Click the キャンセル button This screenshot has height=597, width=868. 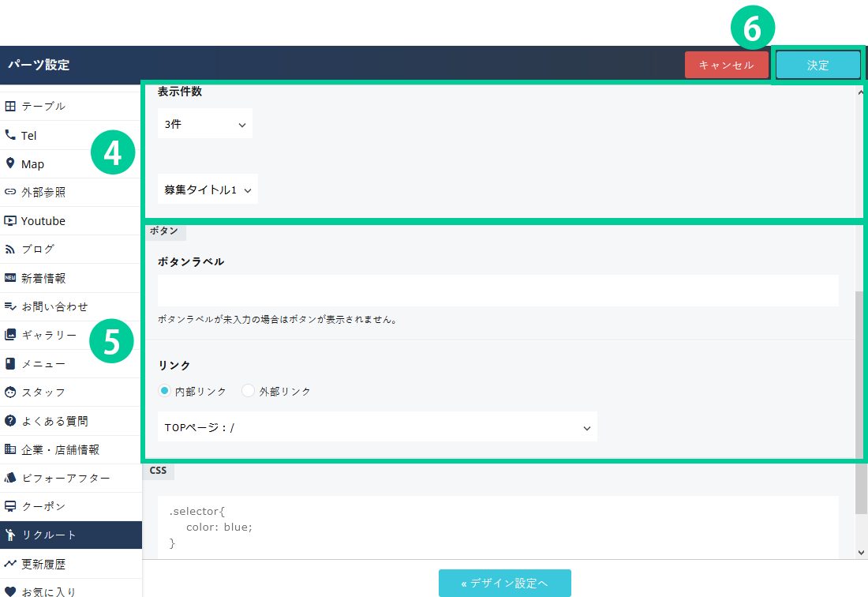(x=726, y=66)
